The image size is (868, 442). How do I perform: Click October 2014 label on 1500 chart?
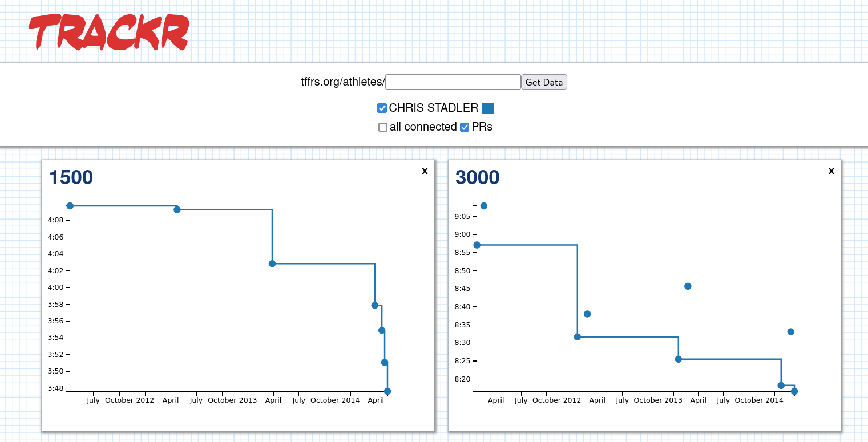(335, 400)
